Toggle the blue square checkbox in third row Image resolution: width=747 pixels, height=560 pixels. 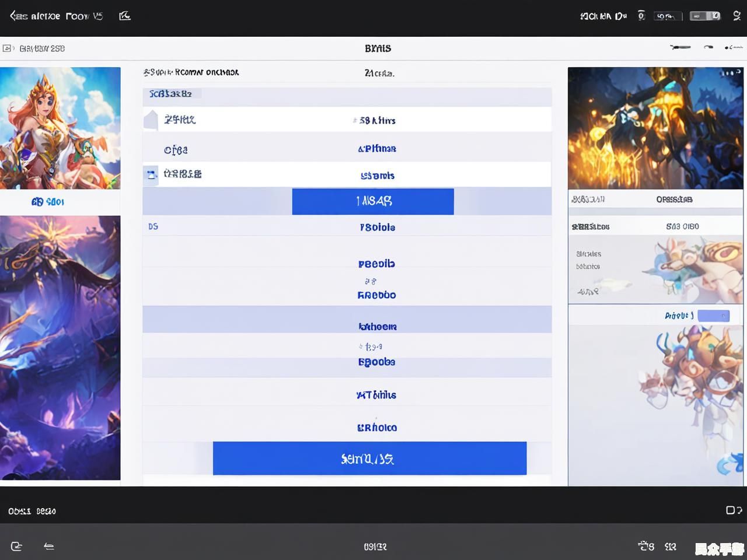click(x=151, y=174)
